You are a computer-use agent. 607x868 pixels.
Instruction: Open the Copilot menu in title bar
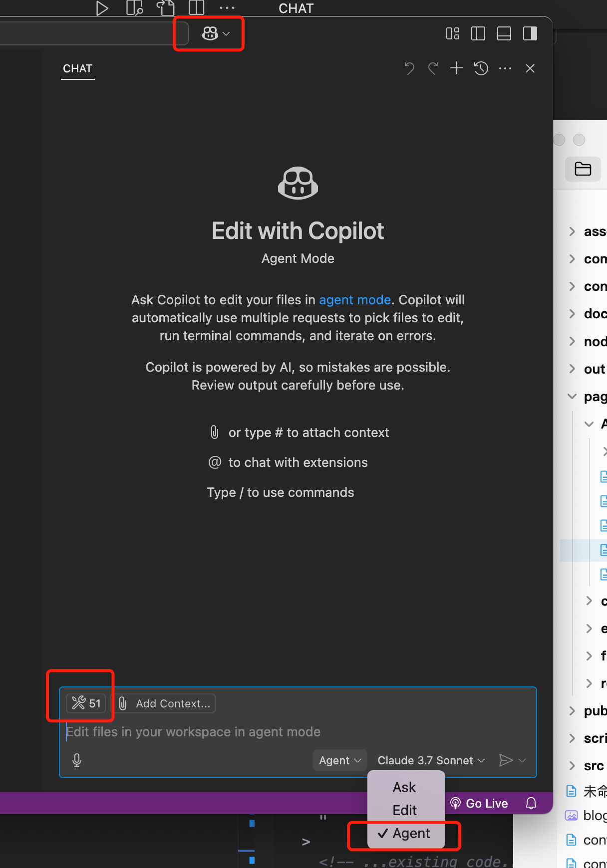215,33
